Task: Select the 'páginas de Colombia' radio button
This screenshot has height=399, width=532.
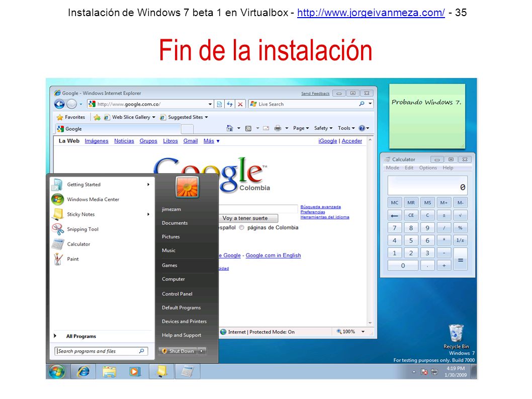Action: coord(241,227)
